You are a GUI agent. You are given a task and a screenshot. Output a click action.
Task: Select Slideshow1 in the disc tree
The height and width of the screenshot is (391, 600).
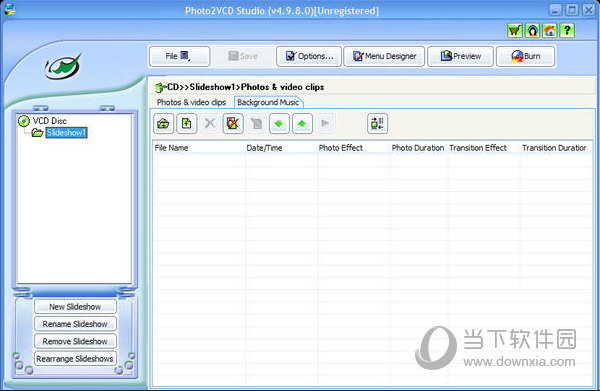tap(67, 133)
